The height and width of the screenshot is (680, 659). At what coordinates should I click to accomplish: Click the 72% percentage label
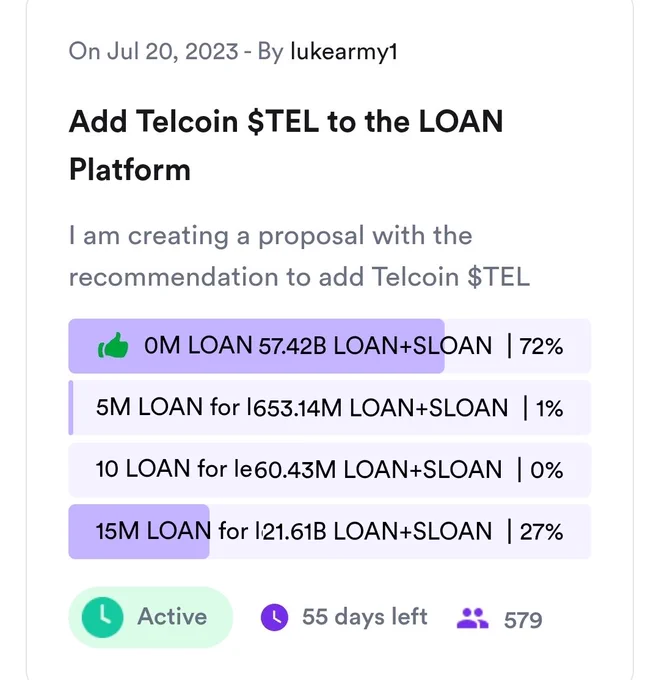point(542,347)
